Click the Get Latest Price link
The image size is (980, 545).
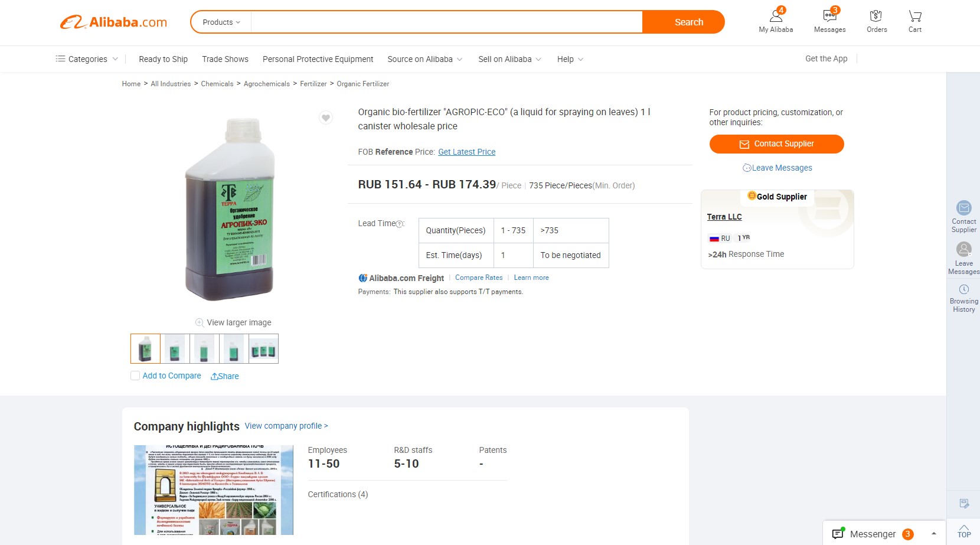(x=466, y=152)
